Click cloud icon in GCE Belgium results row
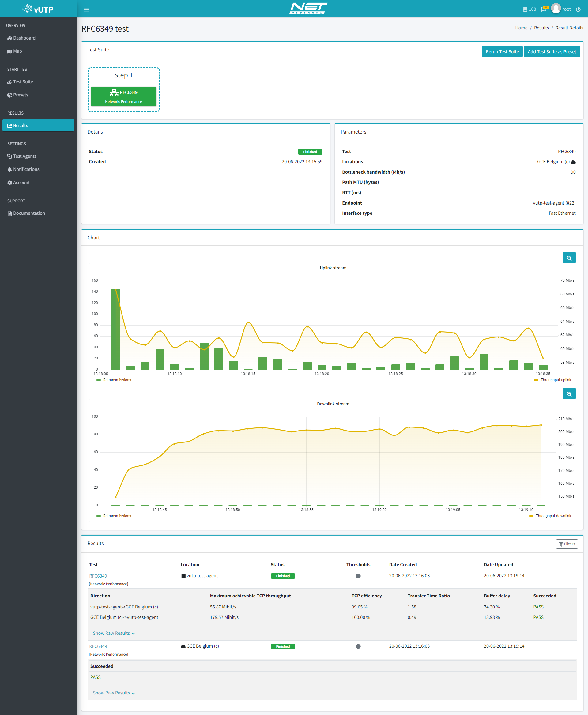Screen dimensions: 588x715 pos(183,646)
